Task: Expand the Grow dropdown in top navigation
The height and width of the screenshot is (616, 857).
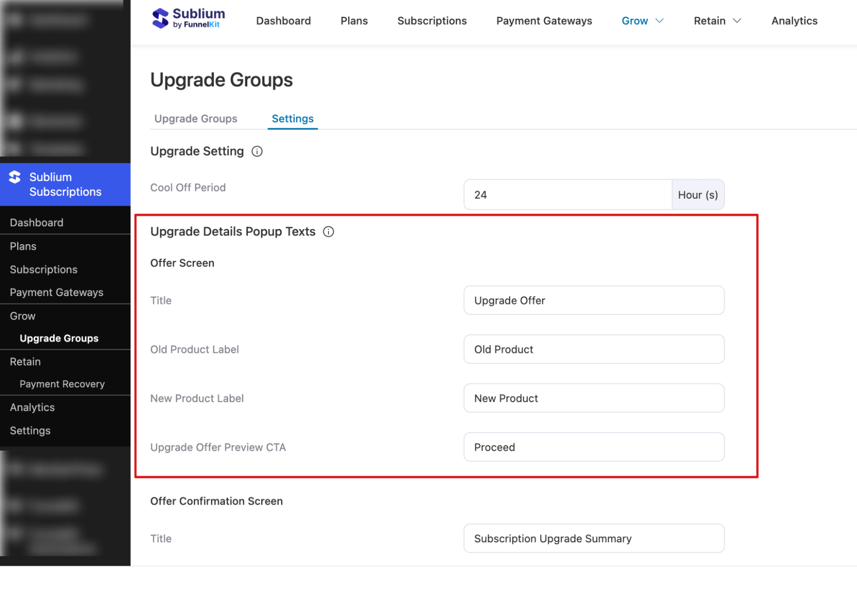Action: coord(642,21)
